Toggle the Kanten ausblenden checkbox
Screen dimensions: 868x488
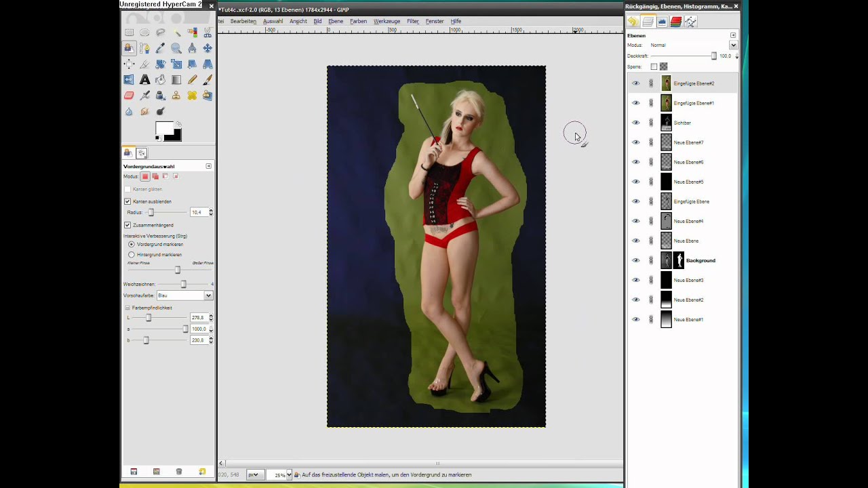click(x=127, y=201)
